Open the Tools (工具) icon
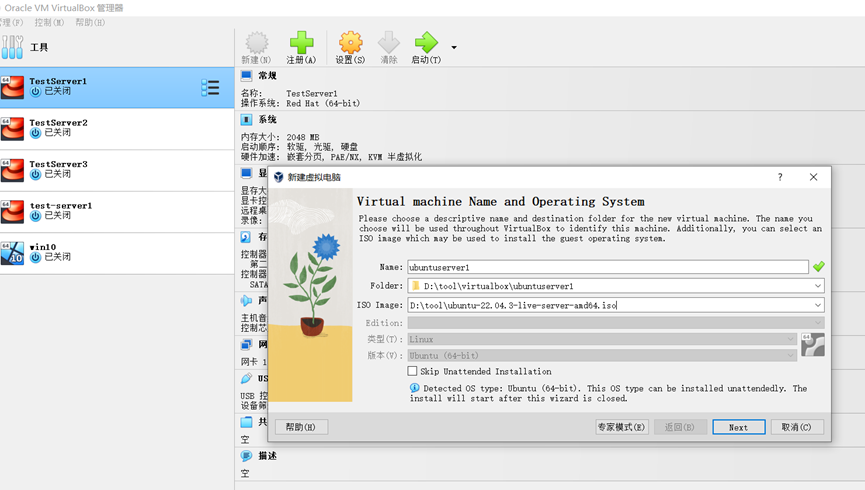 (12, 47)
